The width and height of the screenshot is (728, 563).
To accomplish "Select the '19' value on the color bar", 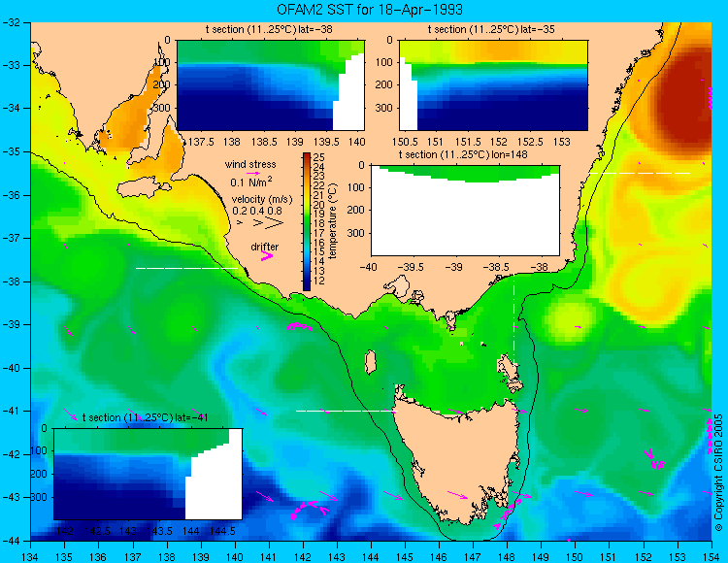I will coord(319,214).
